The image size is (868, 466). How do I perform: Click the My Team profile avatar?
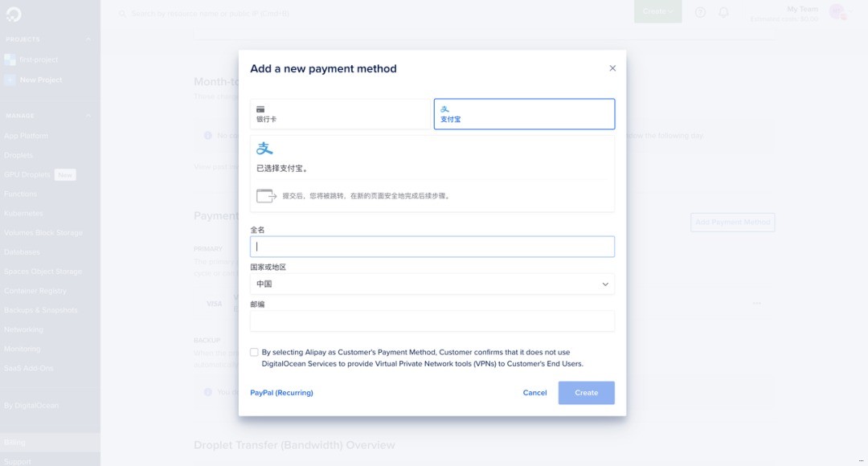tap(837, 12)
